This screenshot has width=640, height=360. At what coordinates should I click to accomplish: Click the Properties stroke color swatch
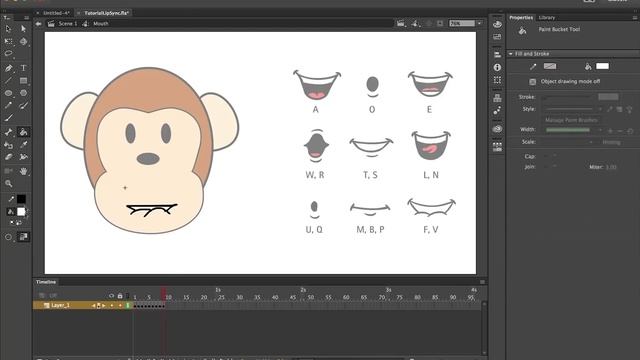[550, 66]
